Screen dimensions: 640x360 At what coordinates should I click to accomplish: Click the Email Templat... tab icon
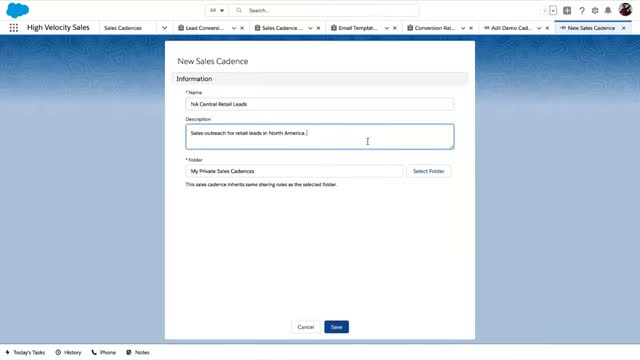click(334, 28)
